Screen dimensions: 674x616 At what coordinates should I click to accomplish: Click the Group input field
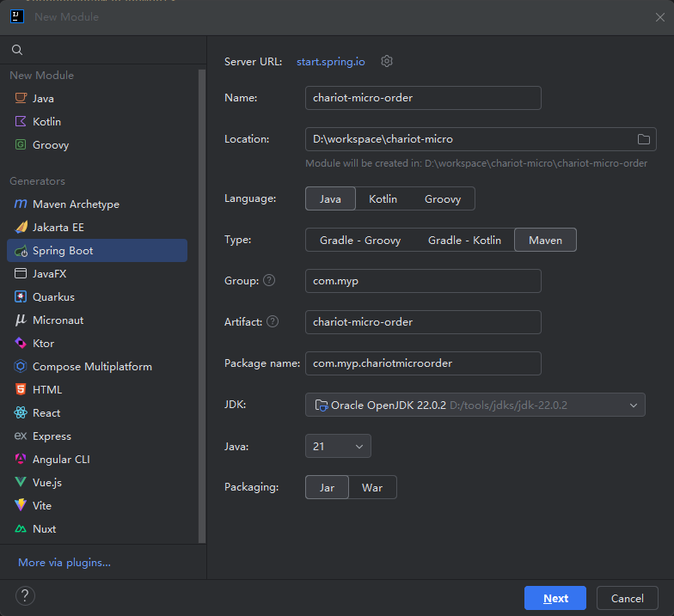click(423, 281)
